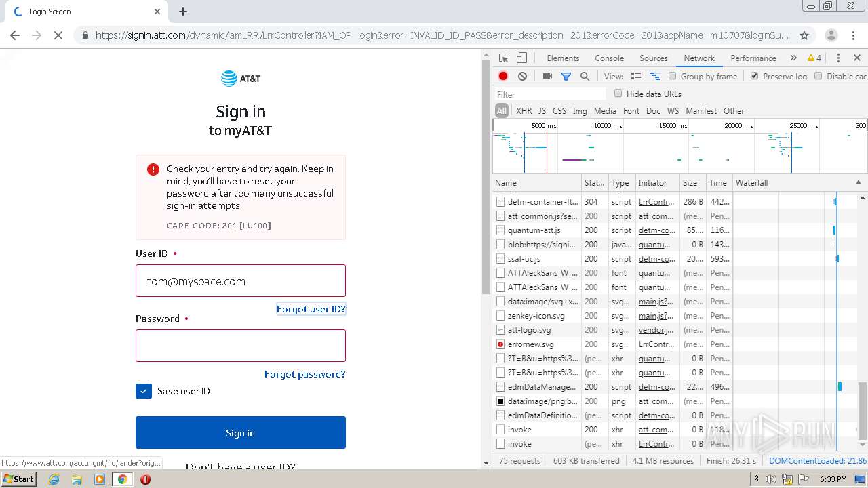Toggle the network filter funnel icon
Screen dimensions: 868x488
(566, 77)
